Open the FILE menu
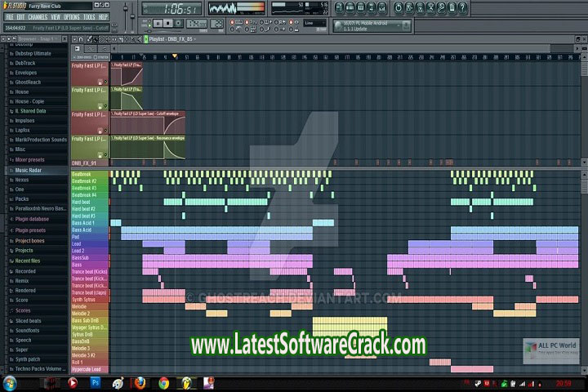Screen dimensions: 588x392 (x=10, y=17)
